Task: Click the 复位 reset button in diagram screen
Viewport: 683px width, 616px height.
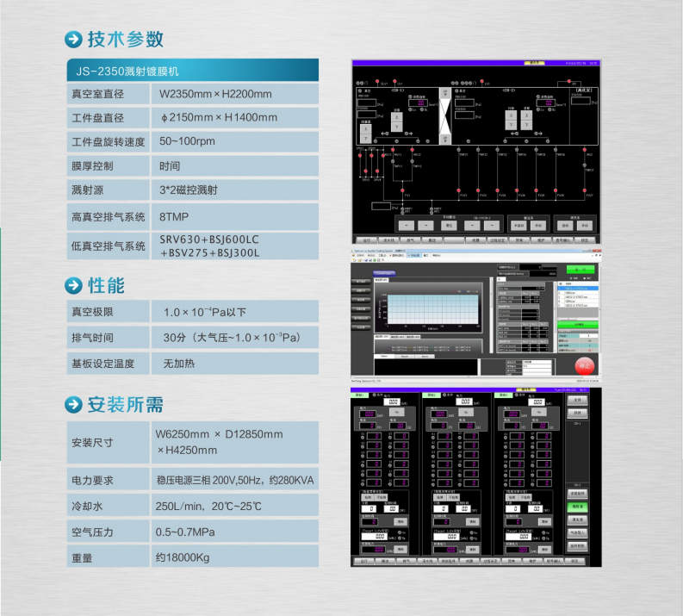Action: point(449,225)
